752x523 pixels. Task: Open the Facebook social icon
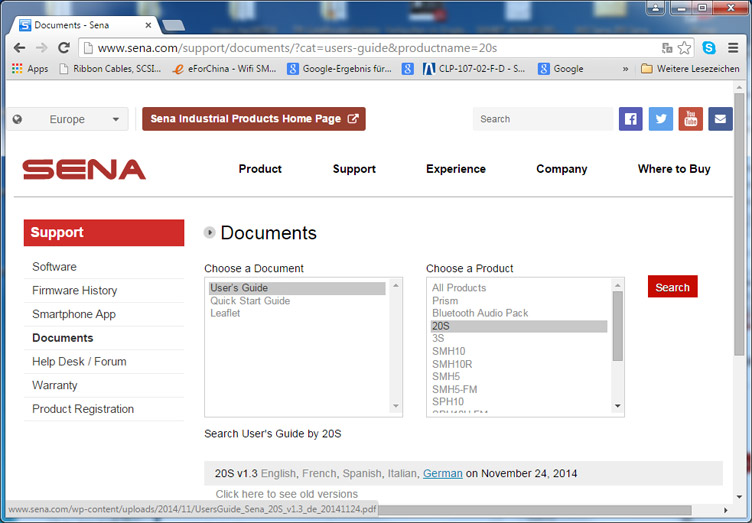point(630,119)
